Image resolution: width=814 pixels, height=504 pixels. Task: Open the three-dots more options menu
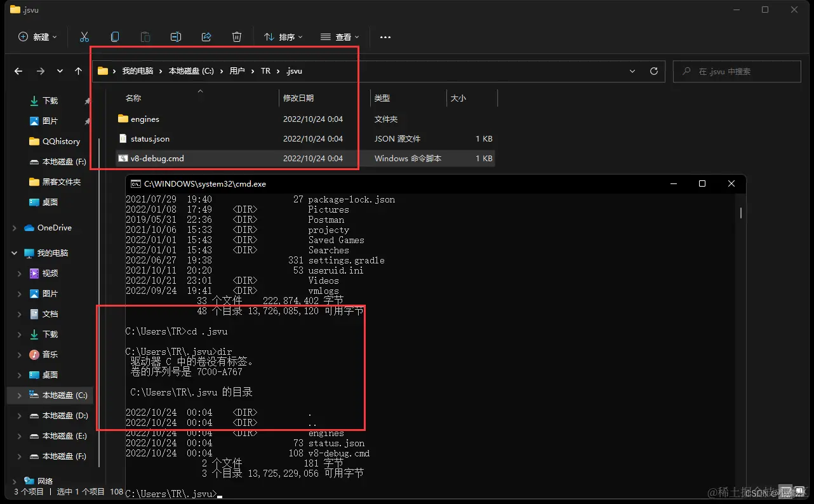click(385, 37)
